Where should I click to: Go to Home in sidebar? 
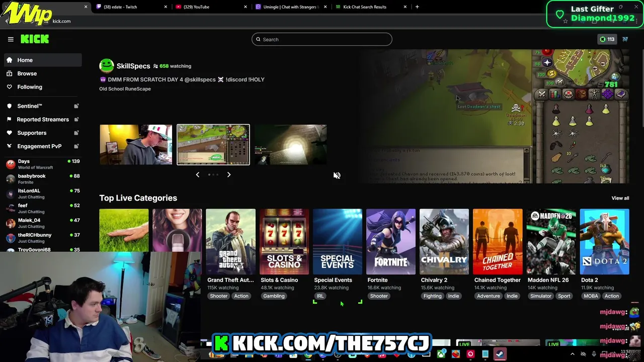tap(43, 60)
